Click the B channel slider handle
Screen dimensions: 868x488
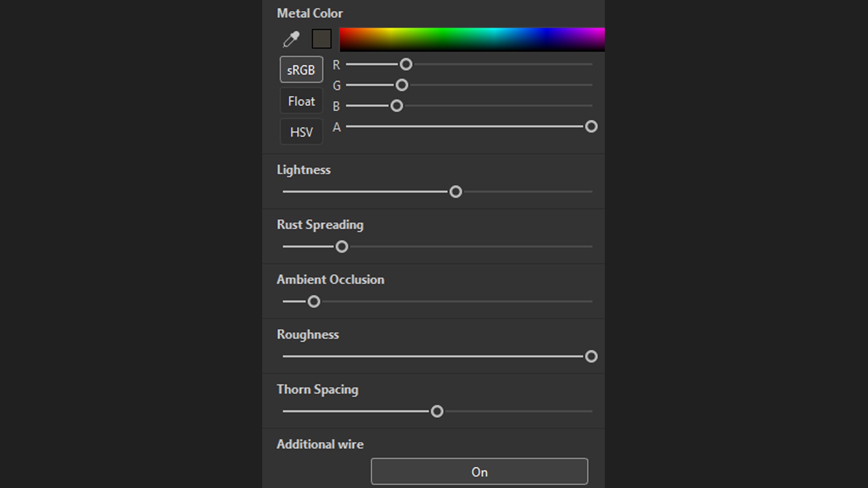(x=396, y=106)
